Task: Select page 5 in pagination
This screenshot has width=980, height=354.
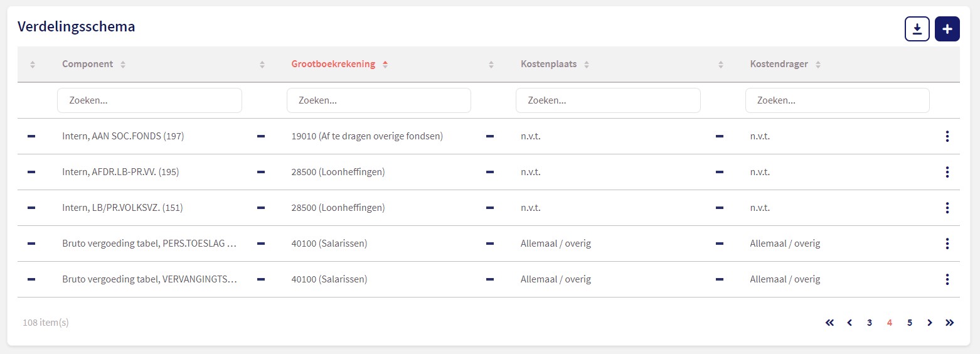Action: [910, 323]
